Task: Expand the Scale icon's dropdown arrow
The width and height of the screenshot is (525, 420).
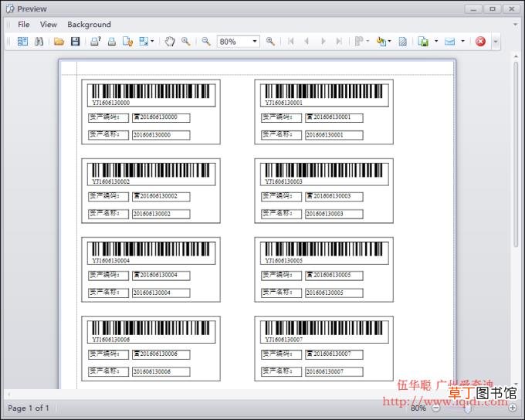Action: [x=152, y=41]
